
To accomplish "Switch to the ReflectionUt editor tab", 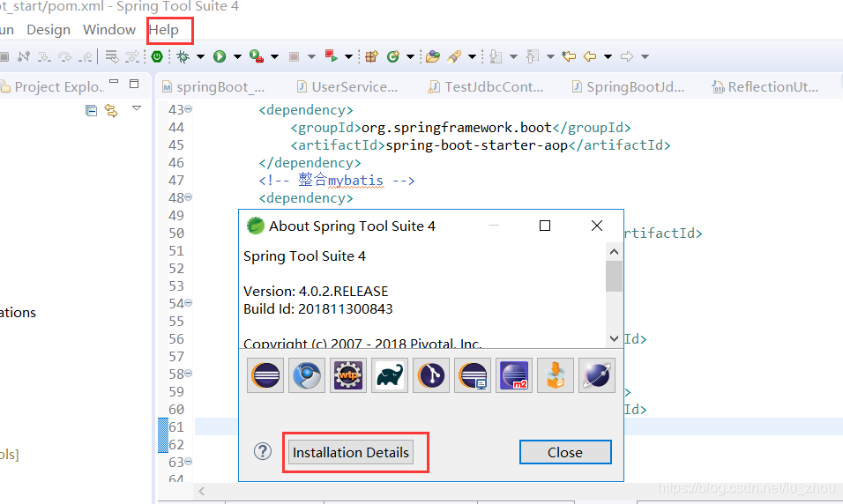I will 765,86.
